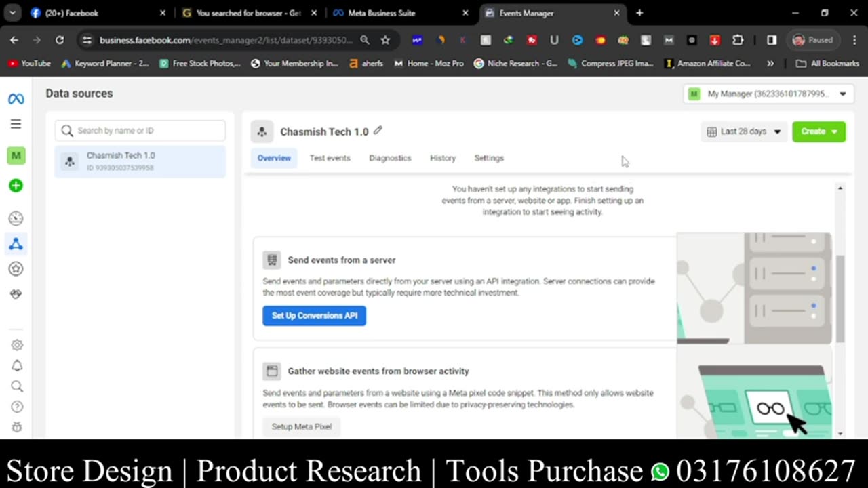Open help question mark icon
Screen dimensions: 868x488
(17, 407)
